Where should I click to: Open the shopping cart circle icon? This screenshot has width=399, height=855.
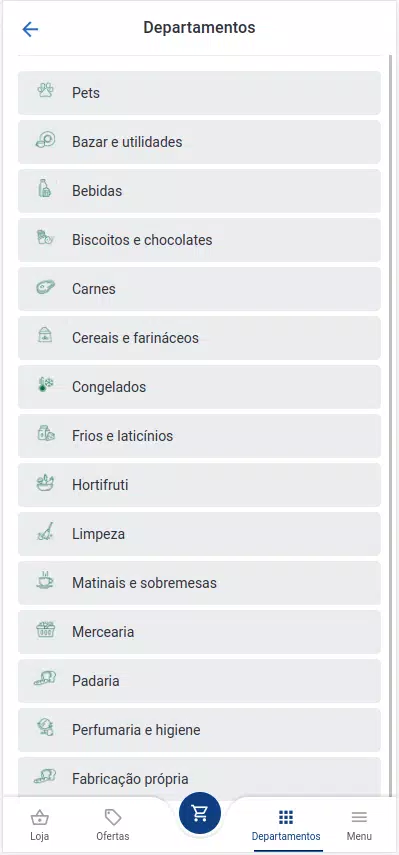point(200,813)
